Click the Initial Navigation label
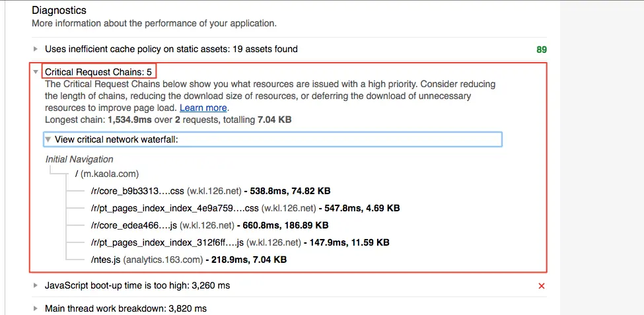644x315 pixels. point(79,159)
